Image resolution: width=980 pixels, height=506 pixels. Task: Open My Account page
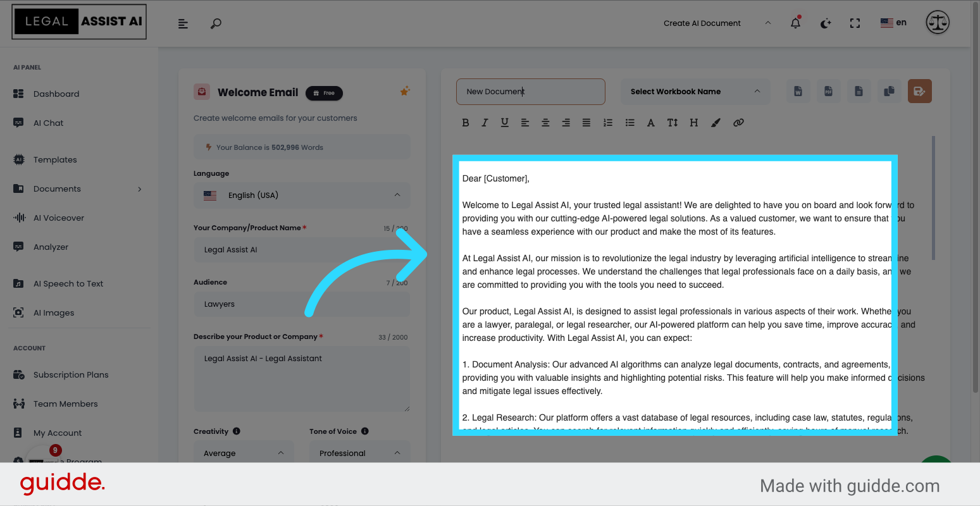pos(58,433)
